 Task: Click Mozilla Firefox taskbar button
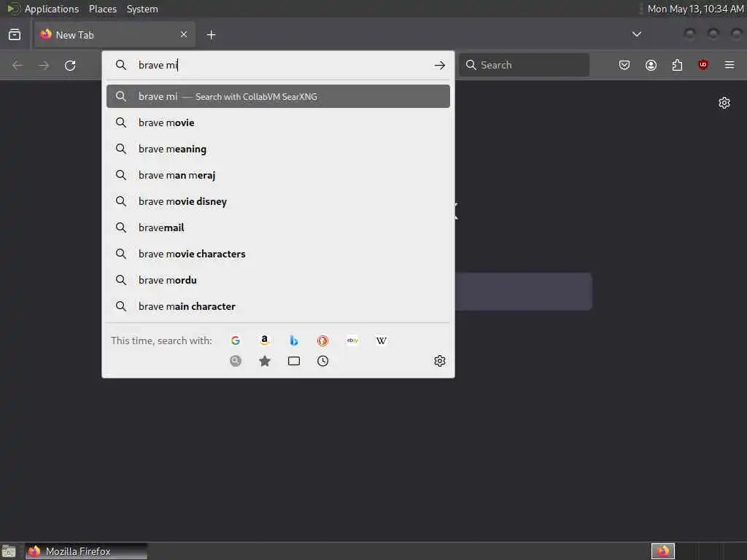86,551
